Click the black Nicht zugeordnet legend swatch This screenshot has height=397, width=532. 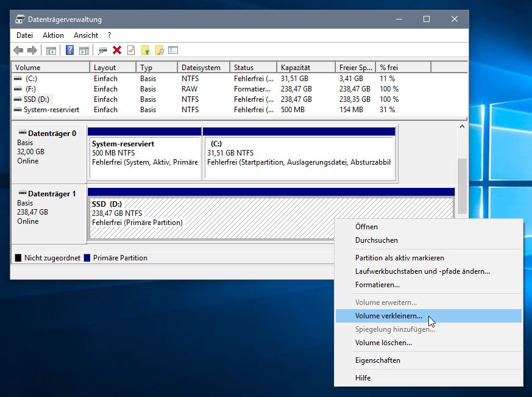coord(18,258)
